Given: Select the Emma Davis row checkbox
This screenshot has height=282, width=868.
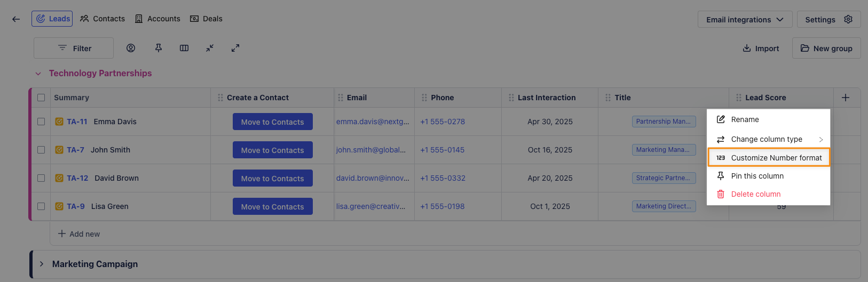Looking at the screenshot, I should pyautogui.click(x=41, y=122).
